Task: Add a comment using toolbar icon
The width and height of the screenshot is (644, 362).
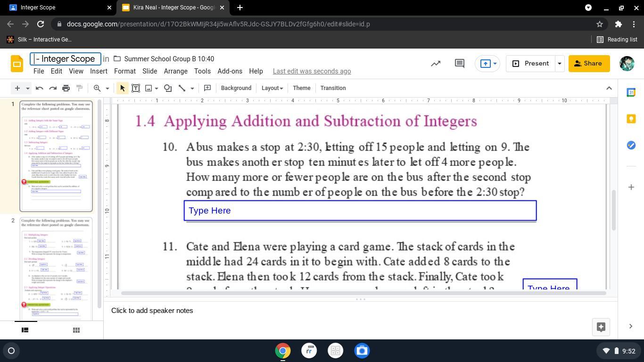Action: [207, 88]
